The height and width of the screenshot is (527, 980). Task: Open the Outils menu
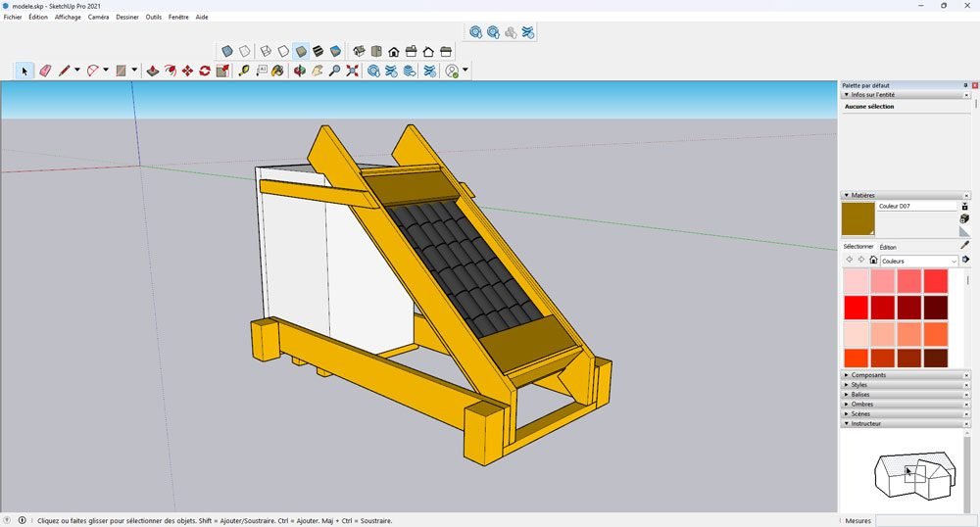click(x=154, y=17)
